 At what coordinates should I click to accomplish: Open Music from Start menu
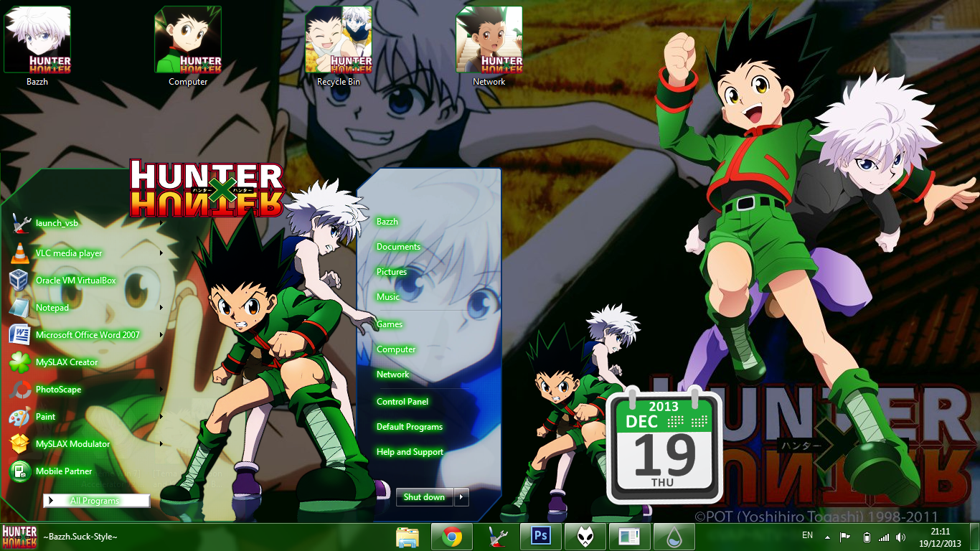388,297
